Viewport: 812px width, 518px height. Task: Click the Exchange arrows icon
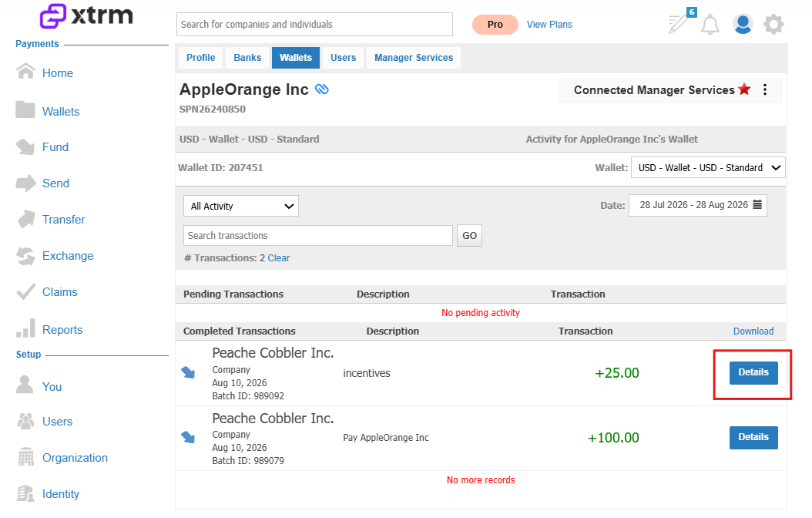coord(25,255)
